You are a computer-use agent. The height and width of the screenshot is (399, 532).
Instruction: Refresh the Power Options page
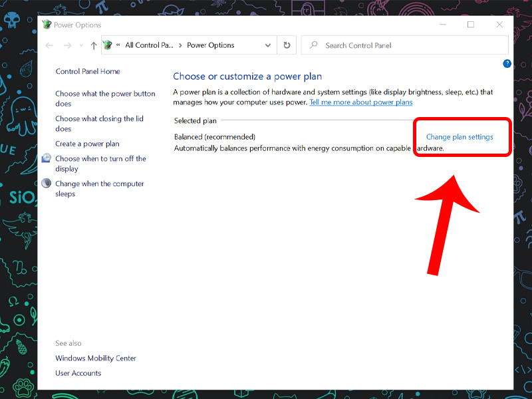click(x=286, y=45)
